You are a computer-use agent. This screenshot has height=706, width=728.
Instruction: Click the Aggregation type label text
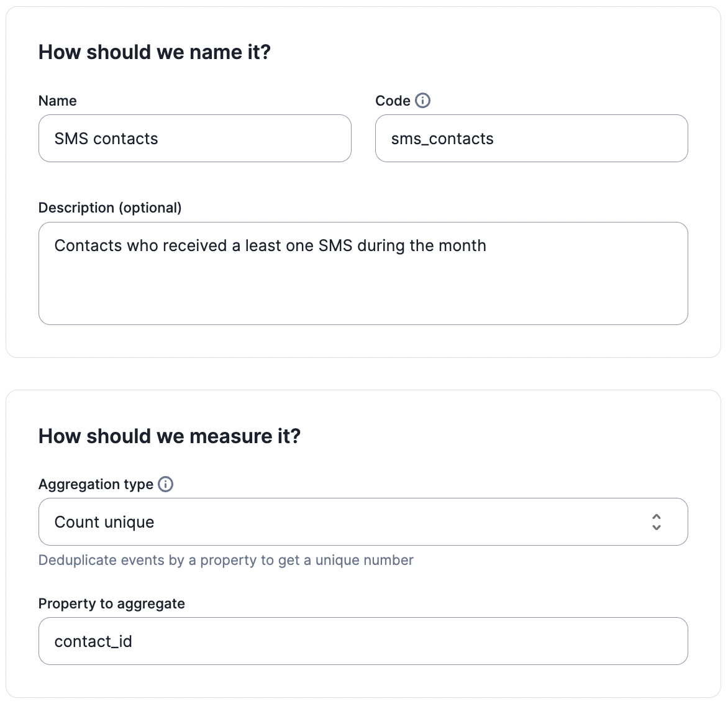tap(96, 485)
